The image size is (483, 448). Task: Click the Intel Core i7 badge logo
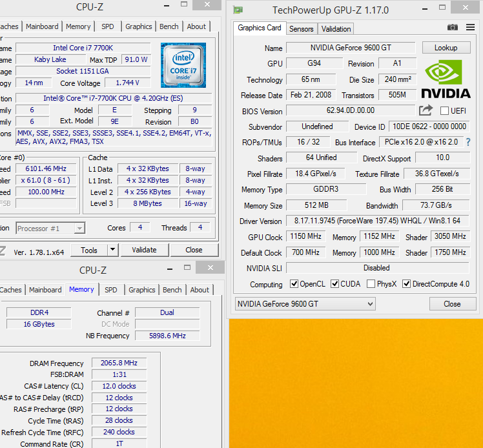183,65
